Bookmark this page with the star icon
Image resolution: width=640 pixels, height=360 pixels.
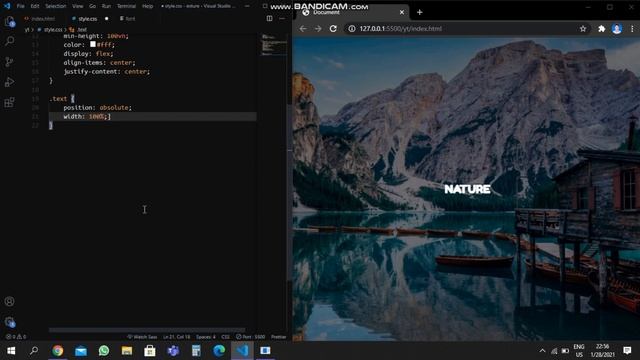tap(583, 29)
